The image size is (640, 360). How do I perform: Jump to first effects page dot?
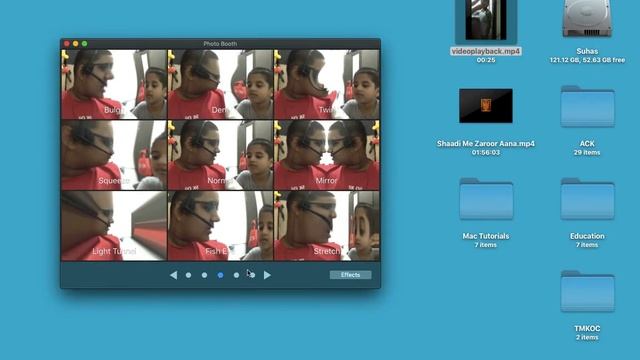189,276
